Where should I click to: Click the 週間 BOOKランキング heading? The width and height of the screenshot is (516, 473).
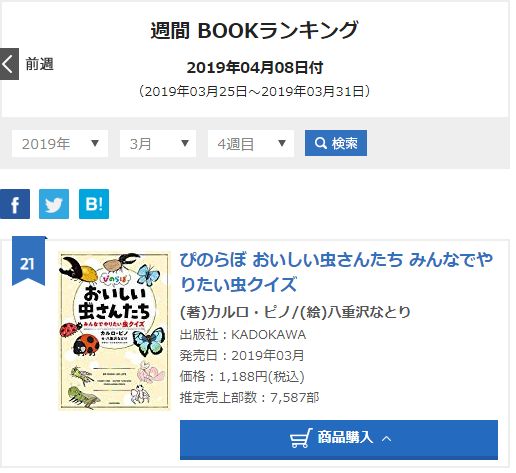(x=255, y=30)
